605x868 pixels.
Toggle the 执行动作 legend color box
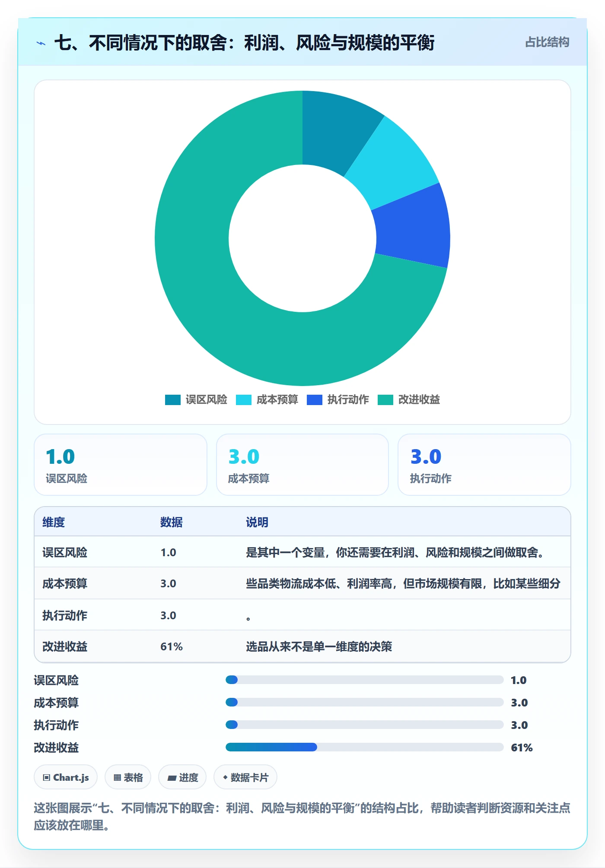coord(314,400)
